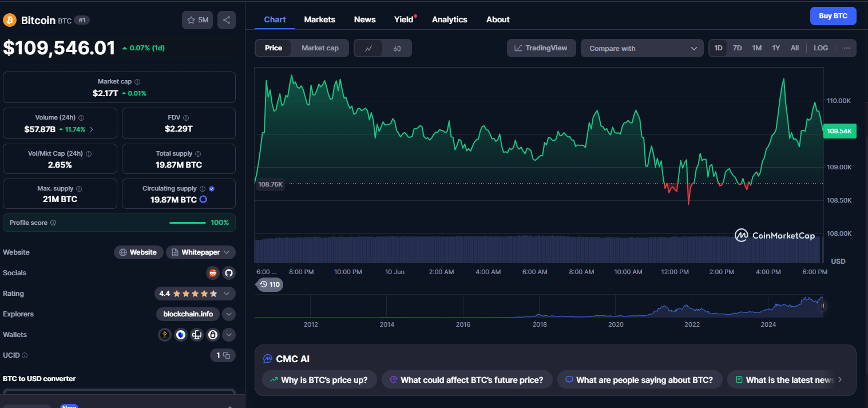This screenshot has height=408, width=868.
Task: Set chart range to 1Y
Action: tap(776, 48)
